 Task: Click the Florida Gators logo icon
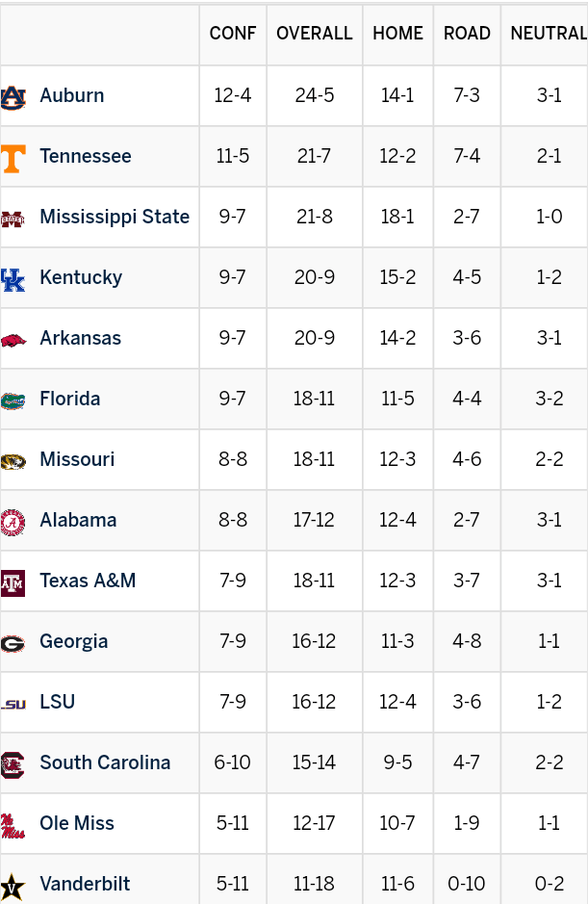click(13, 400)
